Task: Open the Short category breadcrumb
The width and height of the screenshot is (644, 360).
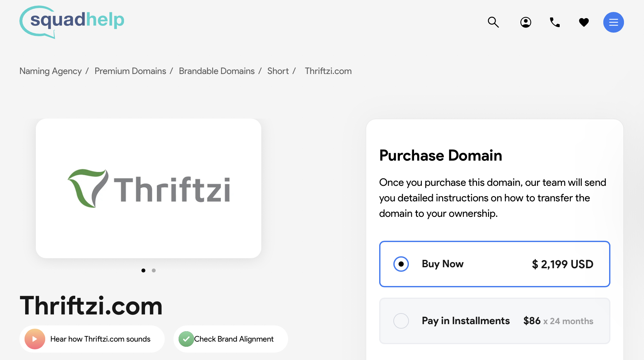Action: click(278, 71)
